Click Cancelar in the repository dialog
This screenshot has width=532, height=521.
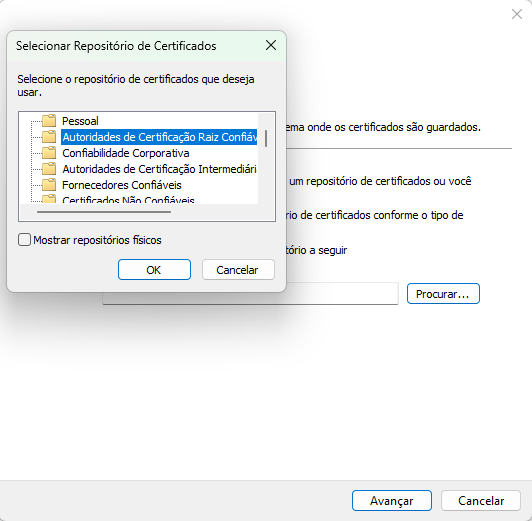(238, 270)
